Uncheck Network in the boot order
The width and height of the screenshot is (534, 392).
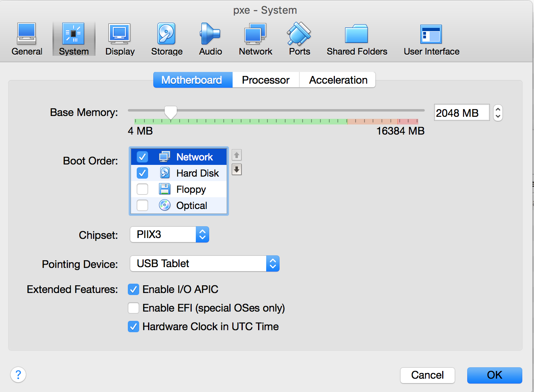pos(142,157)
